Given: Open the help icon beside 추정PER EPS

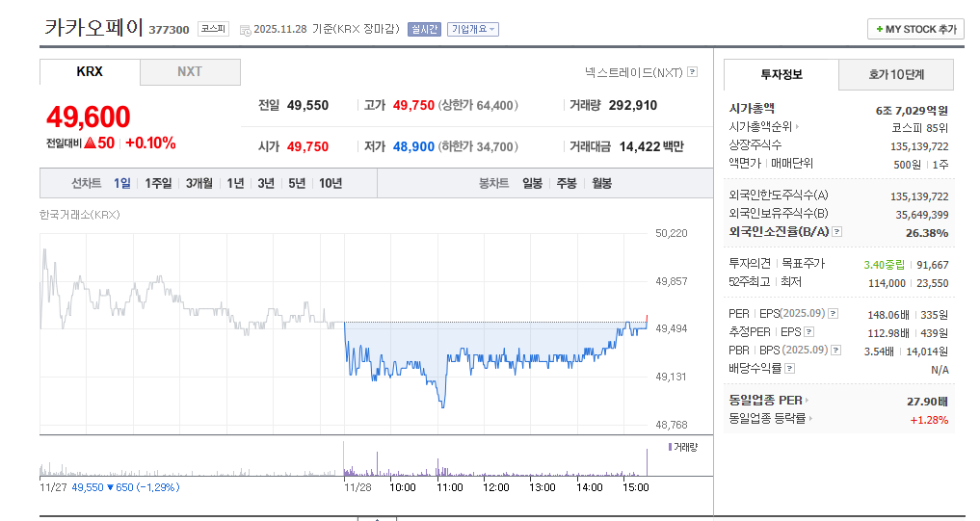Looking at the screenshot, I should click(808, 331).
